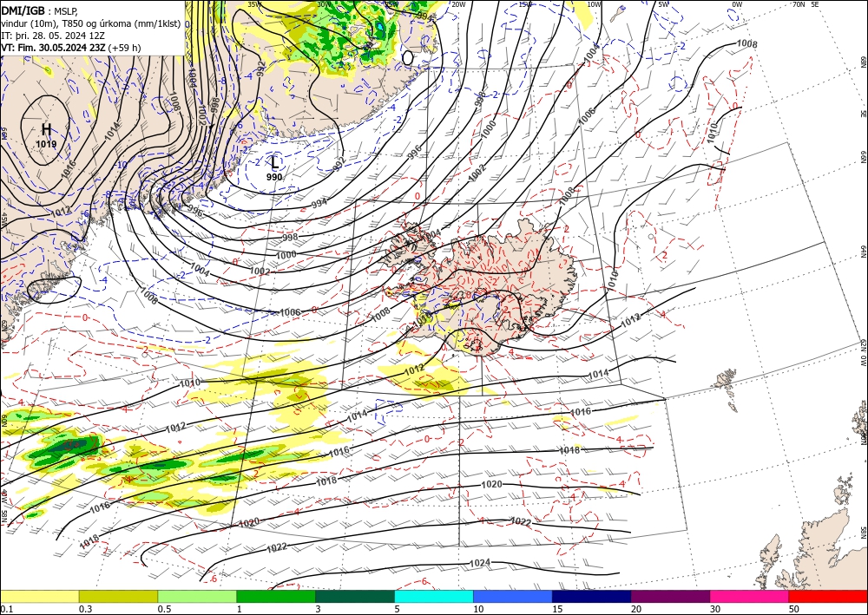The image size is (868, 615).
Task: Click the '1024' isobar label
Action: [479, 563]
